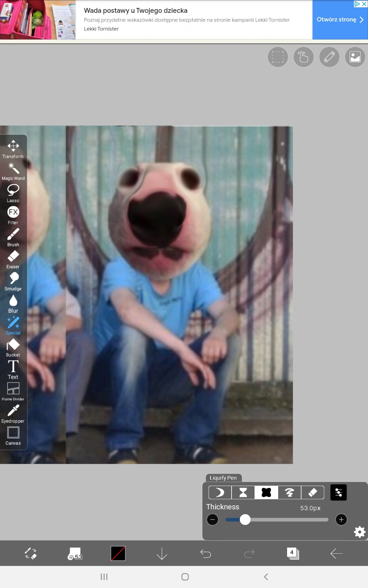
Task: Select the Bucket fill tool
Action: (x=13, y=348)
